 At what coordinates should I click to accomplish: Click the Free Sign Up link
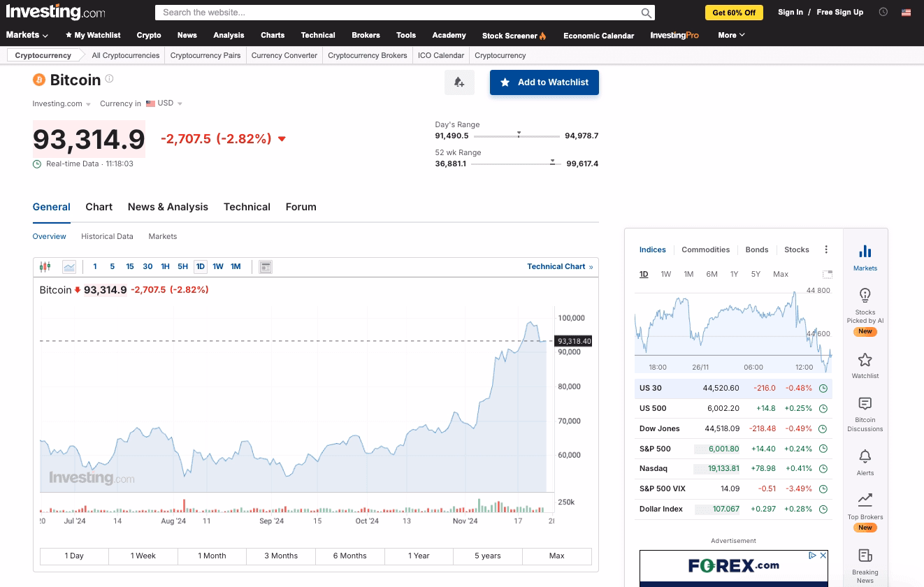pyautogui.click(x=839, y=12)
